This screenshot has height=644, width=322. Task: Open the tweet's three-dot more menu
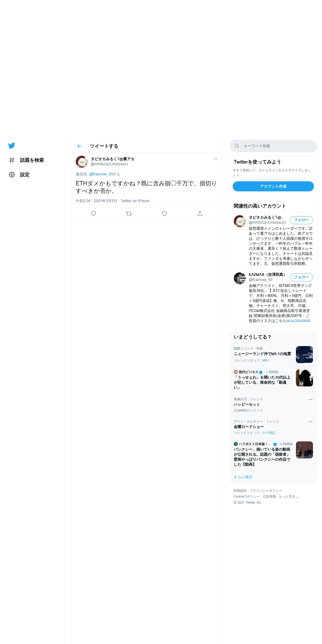tap(215, 159)
